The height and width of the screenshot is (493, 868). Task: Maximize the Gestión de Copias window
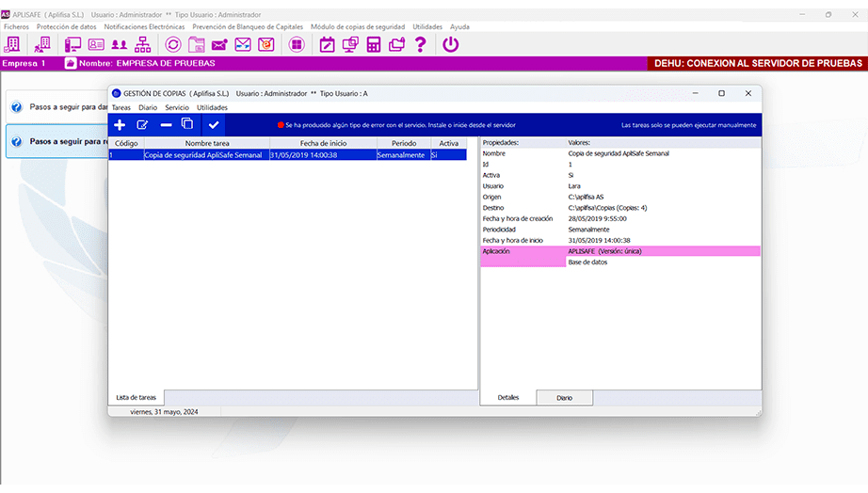click(721, 93)
